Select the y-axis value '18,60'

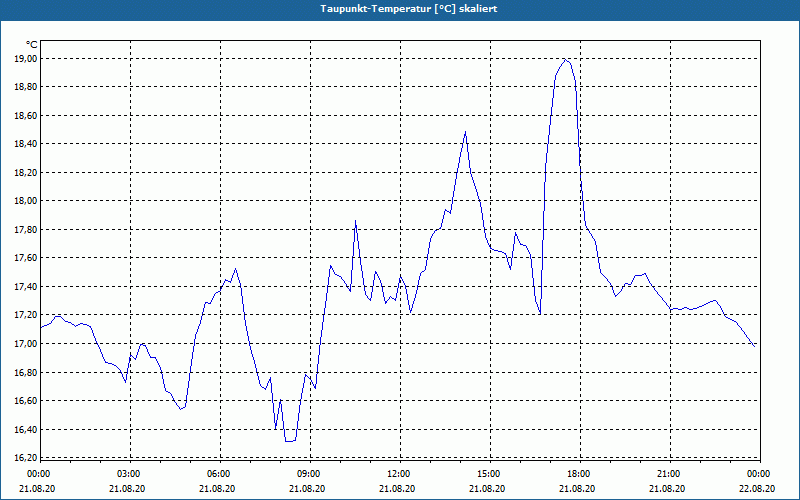[x=25, y=116]
